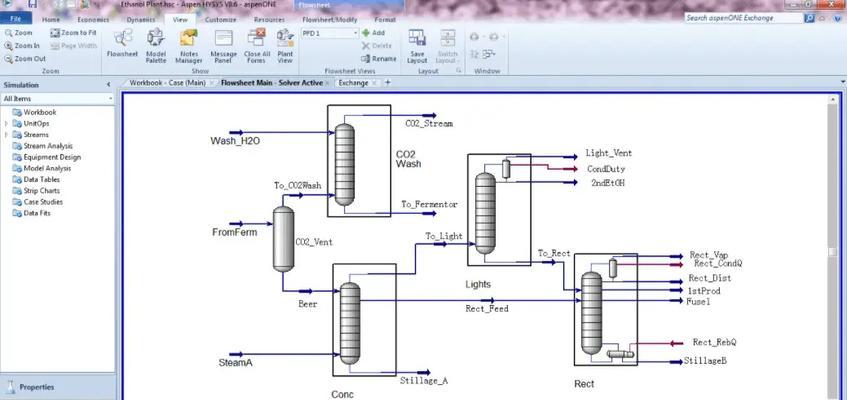Viewport: 847px width, 400px height.
Task: Select the 1stProd stream label
Action: [x=704, y=291]
